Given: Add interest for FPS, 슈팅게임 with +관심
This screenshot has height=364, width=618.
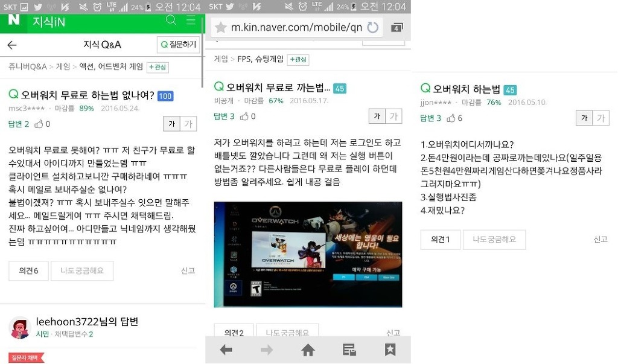Looking at the screenshot, I should click(298, 60).
